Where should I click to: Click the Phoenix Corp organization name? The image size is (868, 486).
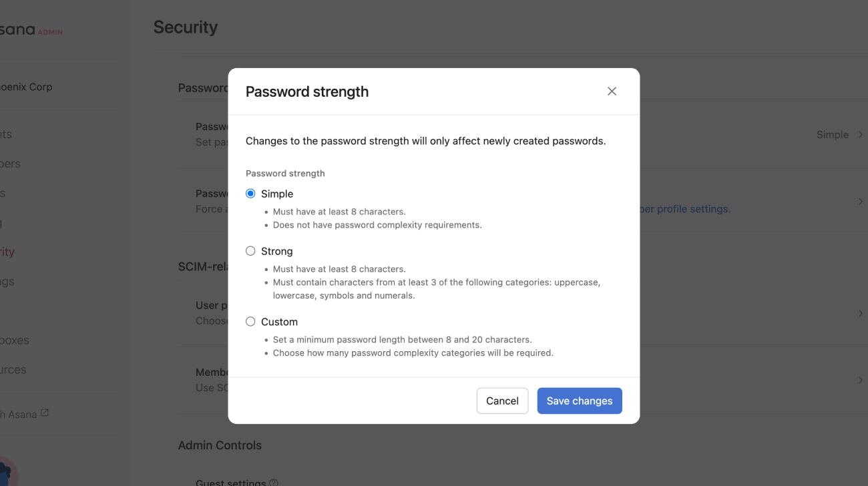(x=27, y=86)
